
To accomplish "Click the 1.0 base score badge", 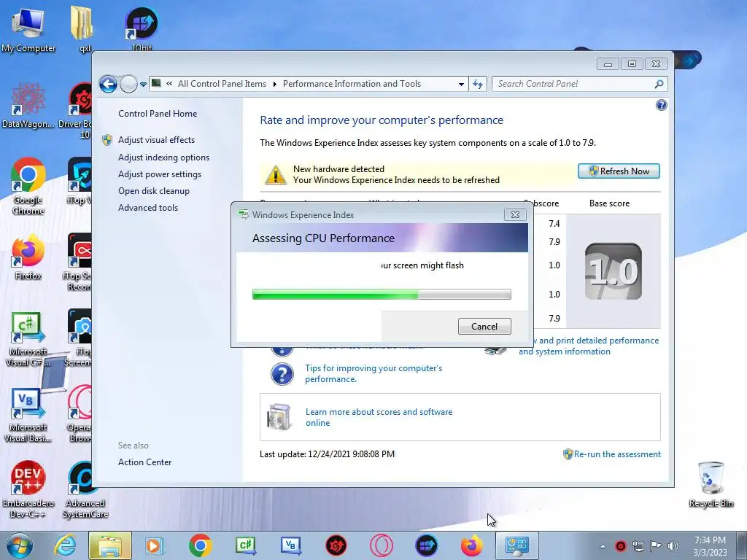I will (613, 271).
